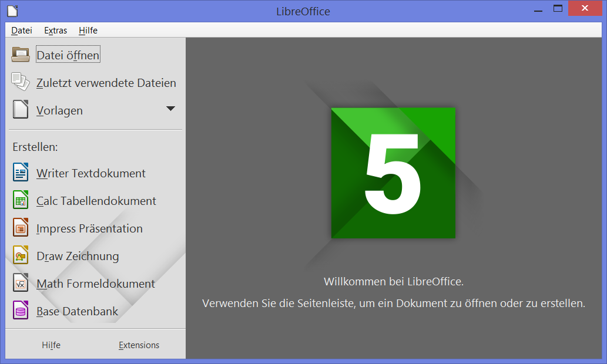Open the Extras menu

tap(56, 31)
